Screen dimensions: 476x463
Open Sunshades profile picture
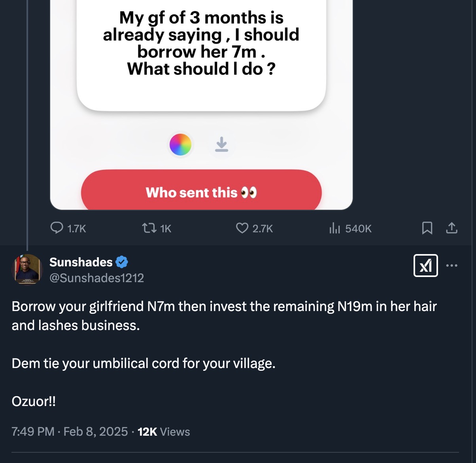tap(27, 269)
